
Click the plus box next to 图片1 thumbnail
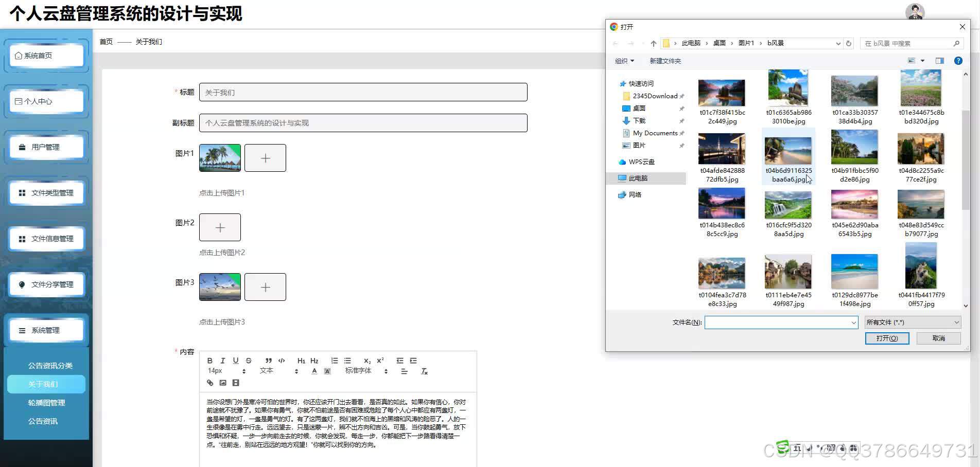tap(265, 158)
